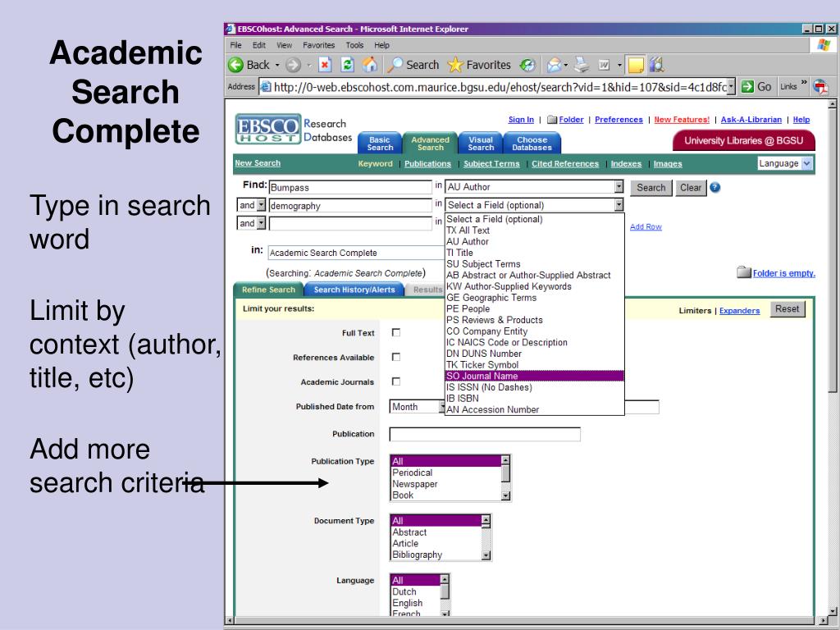Click the icon after the Links label
This screenshot has width=840, height=630.
820,86
